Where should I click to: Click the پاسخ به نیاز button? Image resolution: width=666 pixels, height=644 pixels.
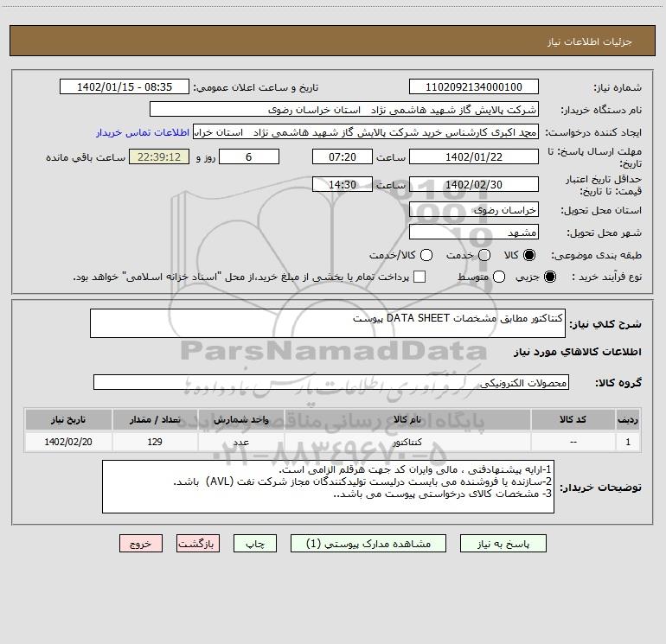click(503, 544)
